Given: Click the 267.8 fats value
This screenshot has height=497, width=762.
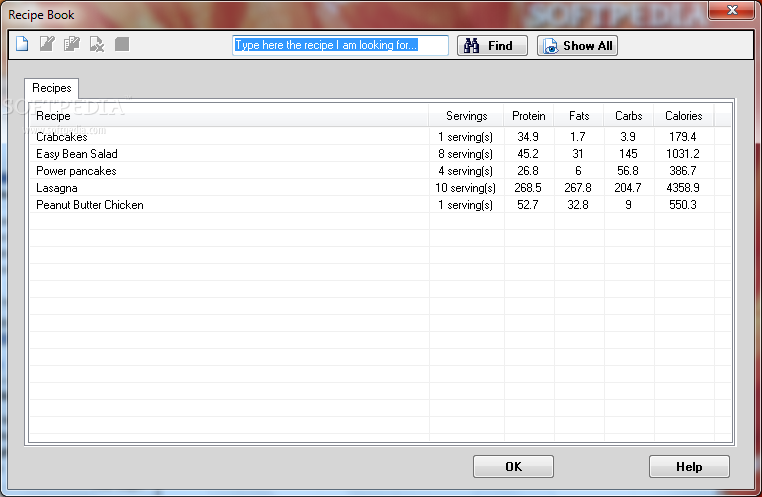Looking at the screenshot, I should pyautogui.click(x=578, y=188).
